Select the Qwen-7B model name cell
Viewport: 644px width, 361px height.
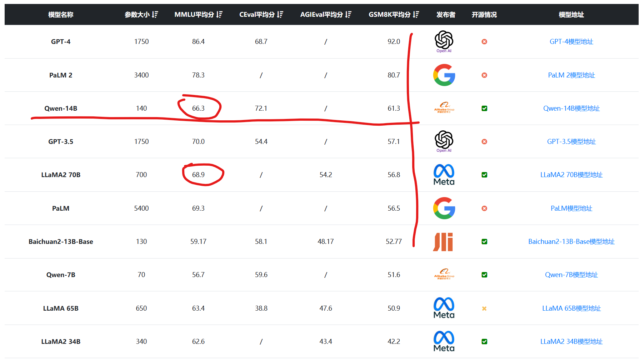click(x=61, y=275)
